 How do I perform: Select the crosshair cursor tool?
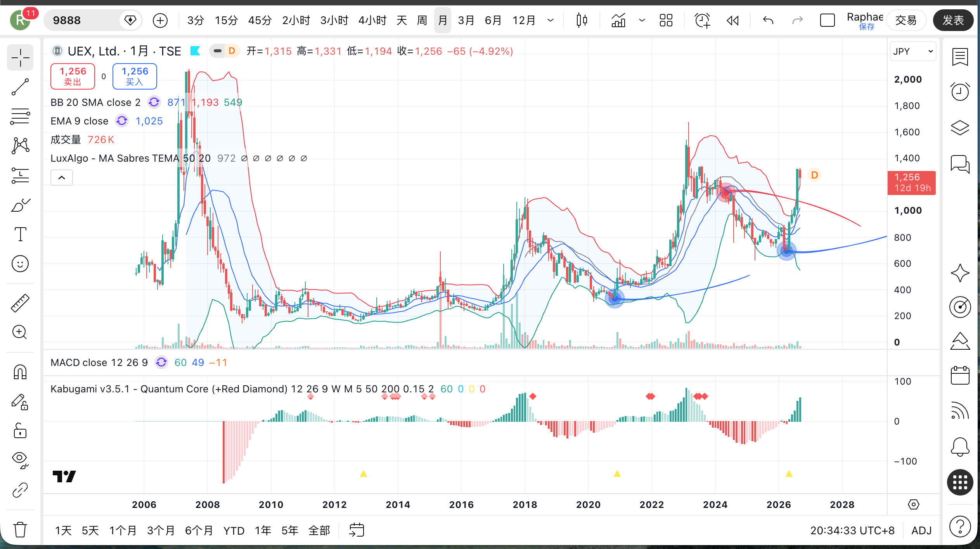pyautogui.click(x=20, y=58)
